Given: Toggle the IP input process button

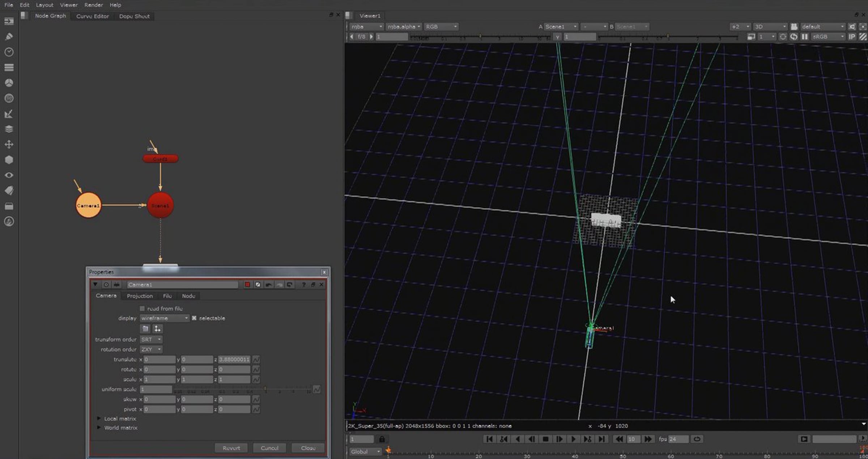Looking at the screenshot, I should [x=852, y=37].
